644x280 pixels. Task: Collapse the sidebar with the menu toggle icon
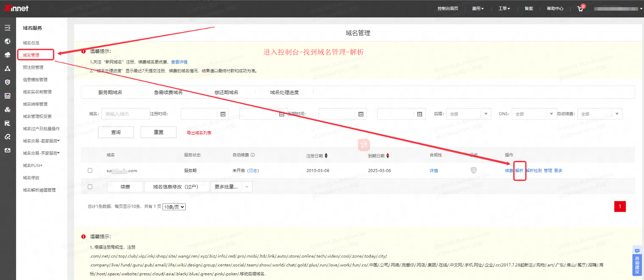click(7, 28)
